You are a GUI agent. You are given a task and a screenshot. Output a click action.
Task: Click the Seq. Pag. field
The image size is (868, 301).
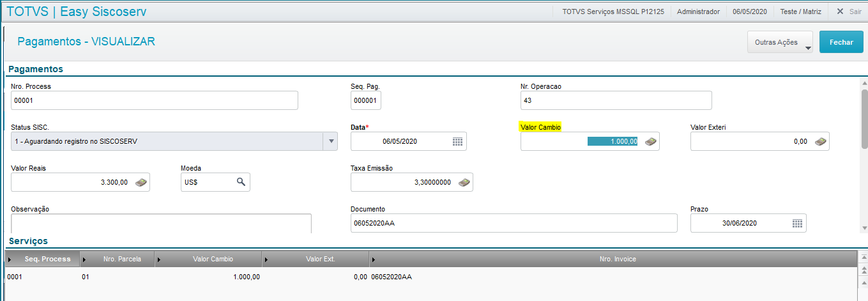tap(366, 100)
